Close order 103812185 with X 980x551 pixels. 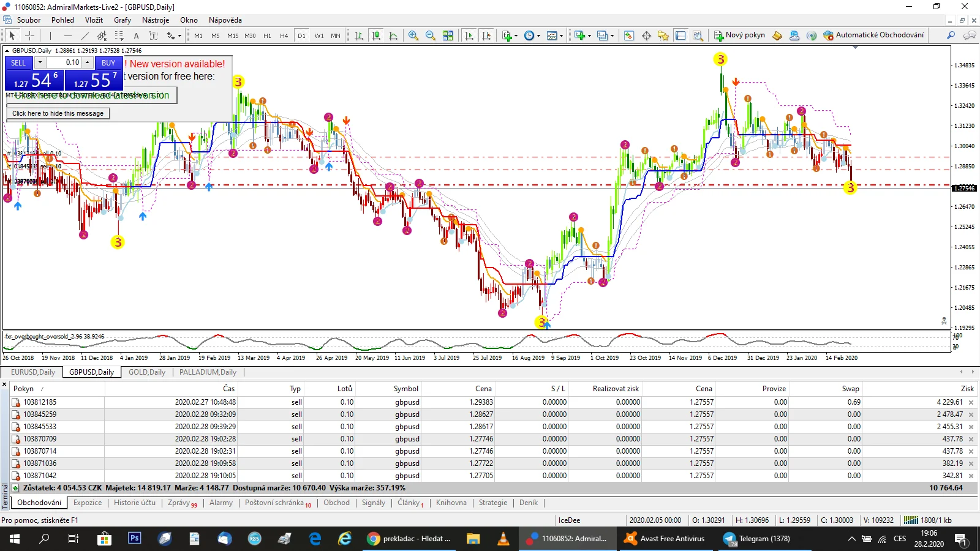coord(971,403)
